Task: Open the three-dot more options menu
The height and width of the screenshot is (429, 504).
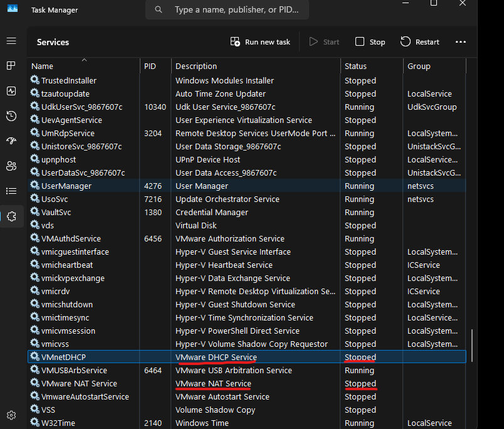Action: [x=461, y=42]
